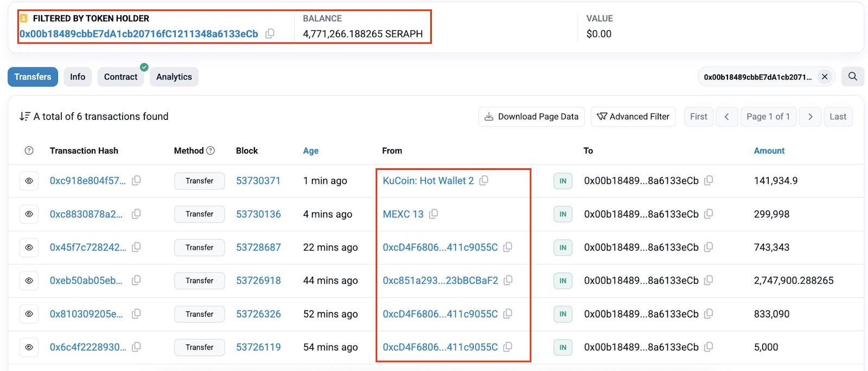Open the Advanced Filter options
This screenshot has height=371, width=868.
coord(633,117)
